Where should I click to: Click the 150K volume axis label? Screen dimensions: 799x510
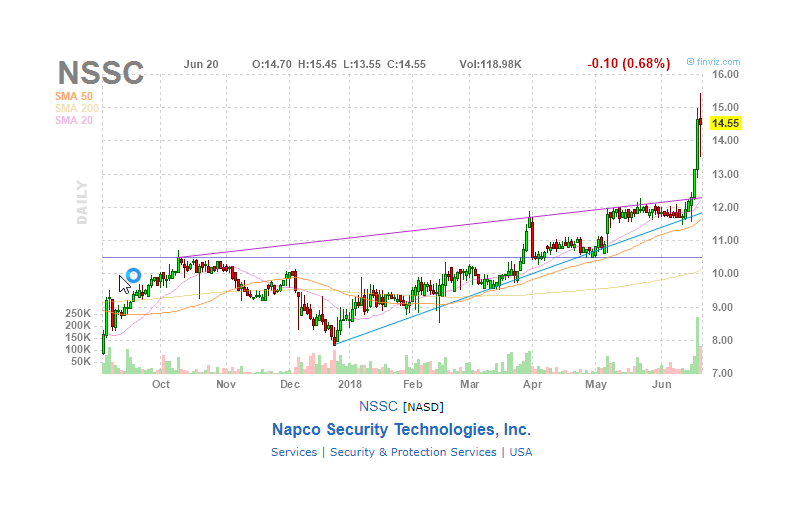pyautogui.click(x=77, y=337)
